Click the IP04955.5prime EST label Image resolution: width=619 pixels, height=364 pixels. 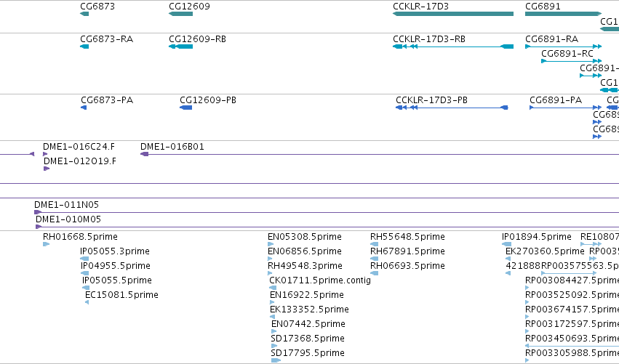tap(115, 266)
